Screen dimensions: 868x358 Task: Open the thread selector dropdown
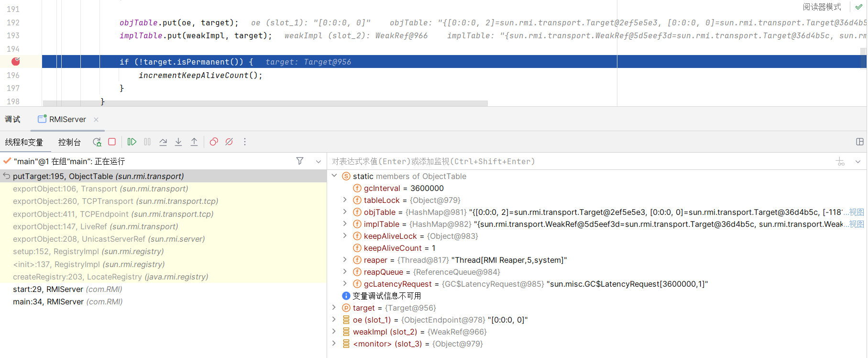pyautogui.click(x=319, y=161)
